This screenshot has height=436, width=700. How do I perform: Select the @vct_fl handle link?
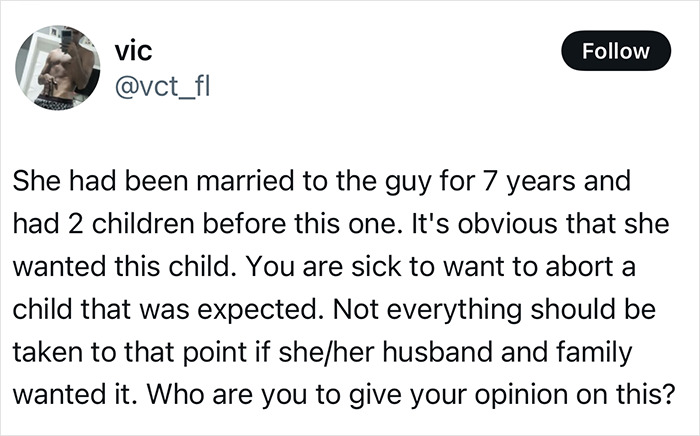[163, 85]
